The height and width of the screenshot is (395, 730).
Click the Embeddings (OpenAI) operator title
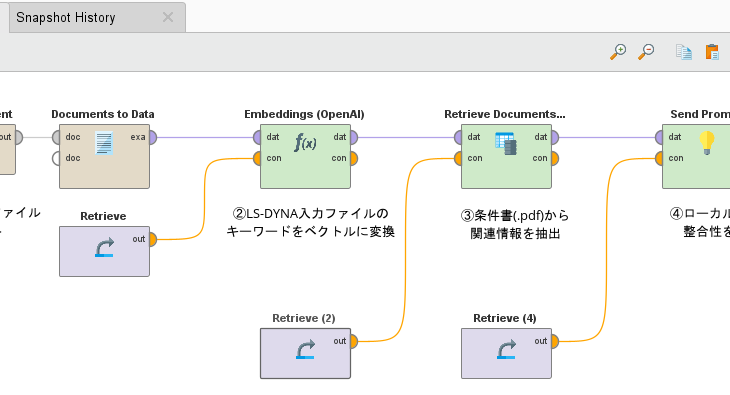click(304, 114)
